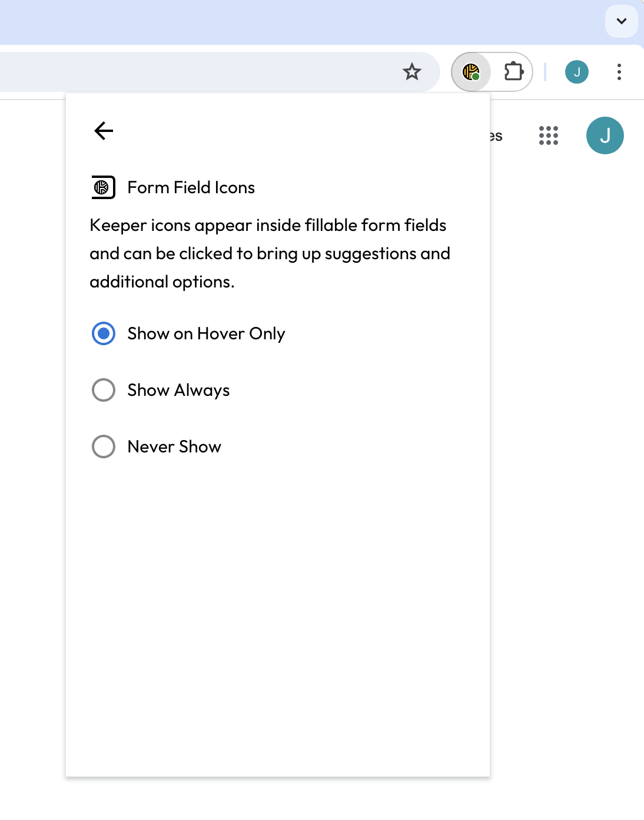Image resolution: width=644 pixels, height=820 pixels.
Task: Click the large Google account avatar J
Action: [x=605, y=135]
